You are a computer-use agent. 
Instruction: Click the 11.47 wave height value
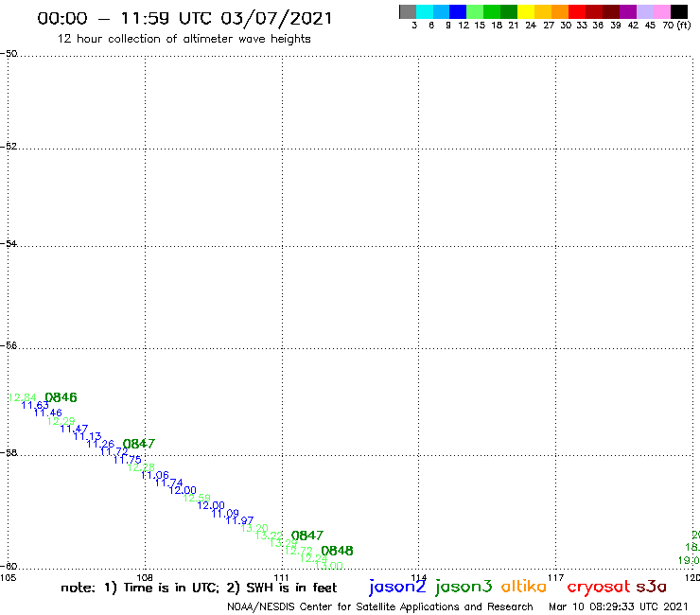click(x=74, y=429)
